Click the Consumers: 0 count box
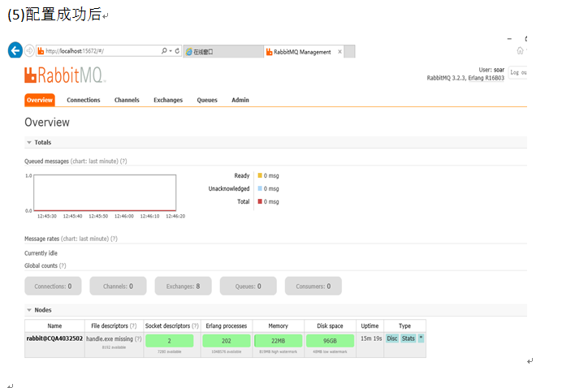 pos(313,286)
